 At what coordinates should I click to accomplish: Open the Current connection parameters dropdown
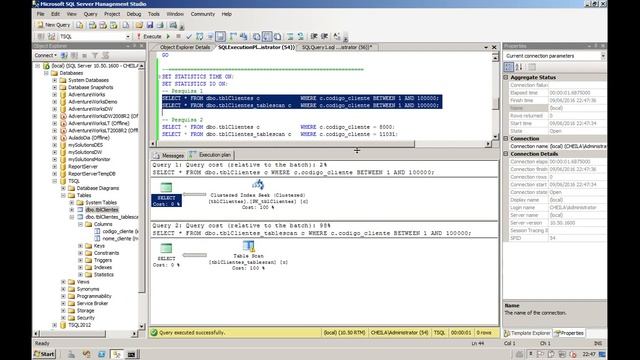click(603, 56)
